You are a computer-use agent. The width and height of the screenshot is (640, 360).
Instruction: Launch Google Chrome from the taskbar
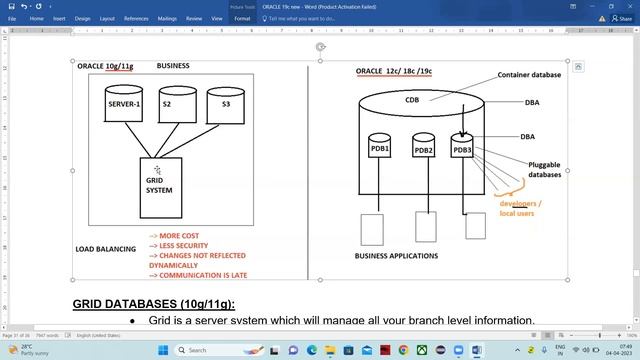404,350
